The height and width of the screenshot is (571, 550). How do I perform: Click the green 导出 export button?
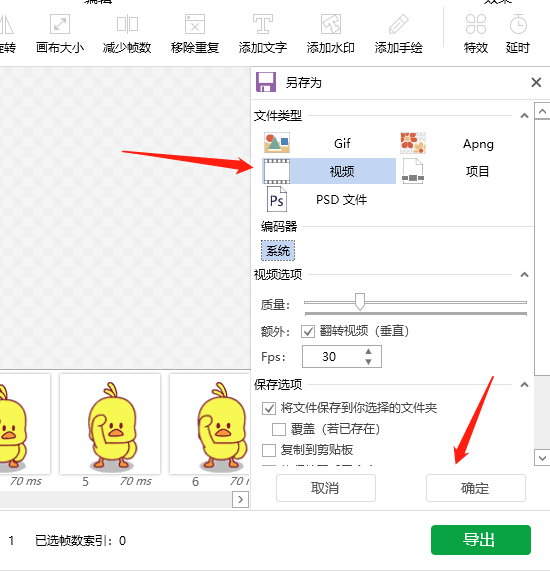[x=481, y=540]
